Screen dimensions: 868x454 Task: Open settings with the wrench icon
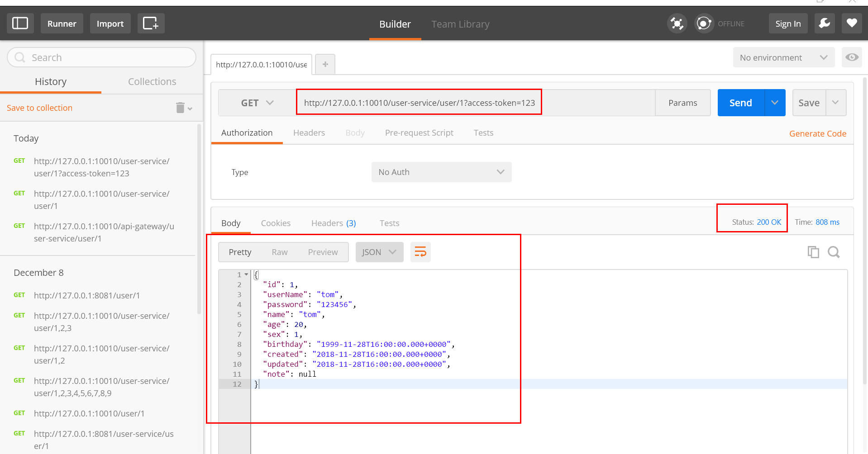[x=825, y=24]
